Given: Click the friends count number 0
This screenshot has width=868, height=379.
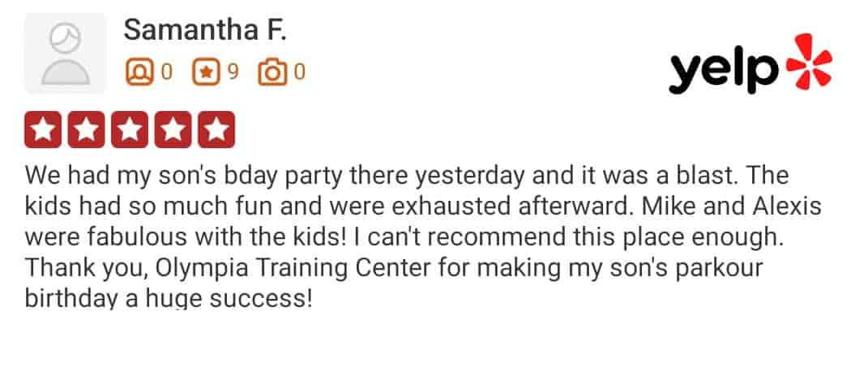Looking at the screenshot, I should [167, 72].
